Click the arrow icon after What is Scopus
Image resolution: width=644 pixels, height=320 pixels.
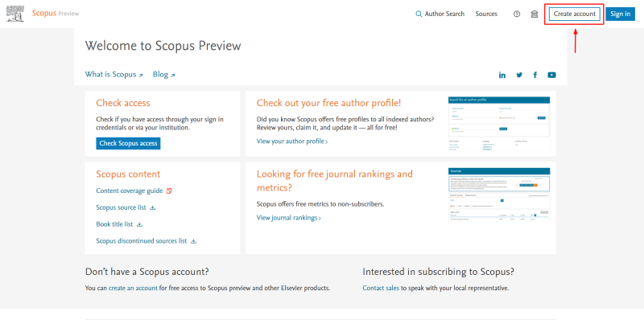pyautogui.click(x=140, y=76)
